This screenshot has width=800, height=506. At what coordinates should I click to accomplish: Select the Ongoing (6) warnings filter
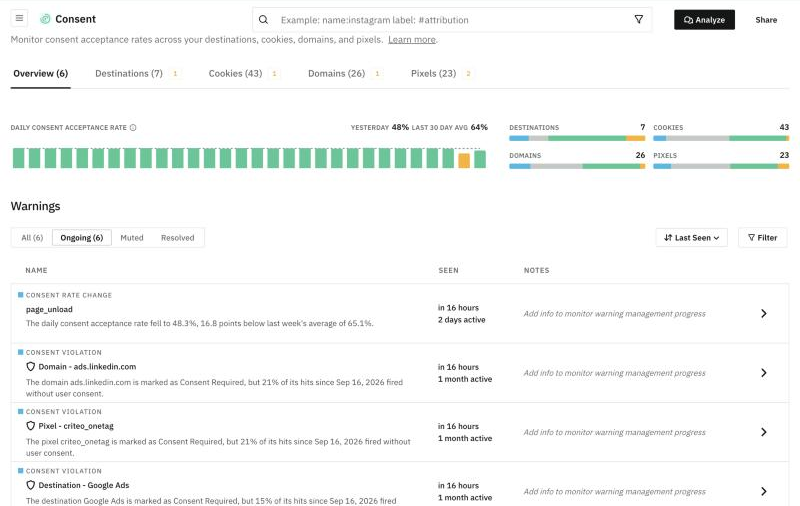(82, 238)
